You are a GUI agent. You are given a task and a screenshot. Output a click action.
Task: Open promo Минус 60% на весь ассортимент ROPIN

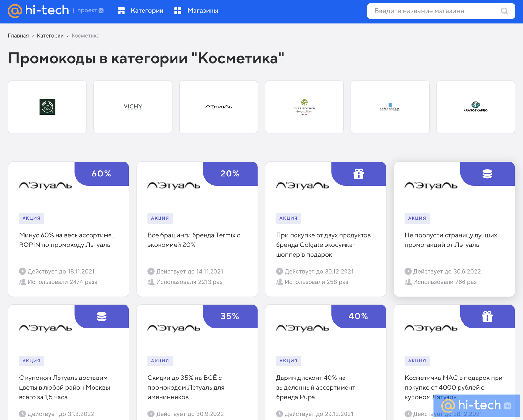point(67,240)
